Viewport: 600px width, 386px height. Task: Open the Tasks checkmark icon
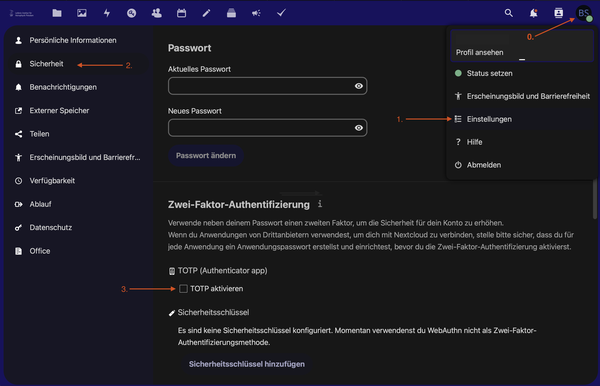coord(281,13)
